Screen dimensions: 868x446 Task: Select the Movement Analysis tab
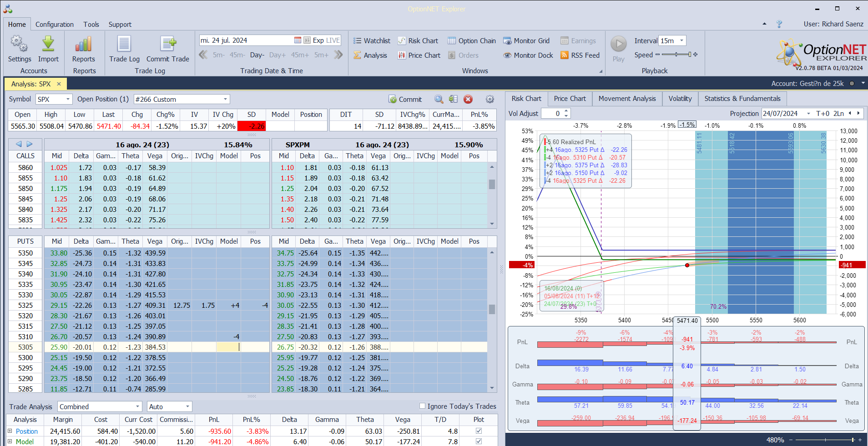[x=627, y=99]
